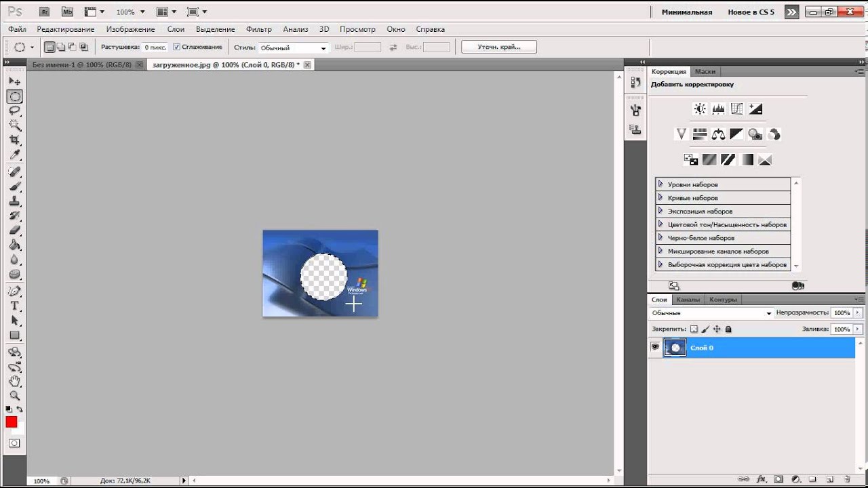Show more workspaces with the double arrow
The image size is (868, 488).
pos(791,12)
